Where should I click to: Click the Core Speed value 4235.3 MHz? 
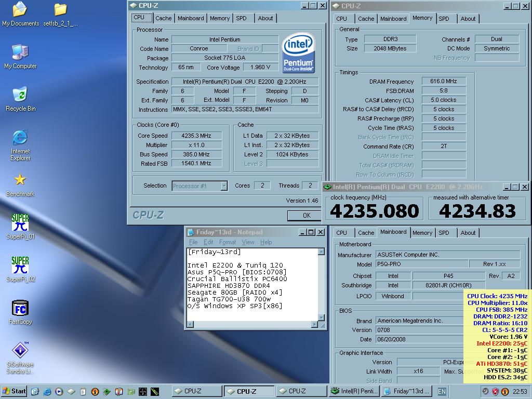196,136
